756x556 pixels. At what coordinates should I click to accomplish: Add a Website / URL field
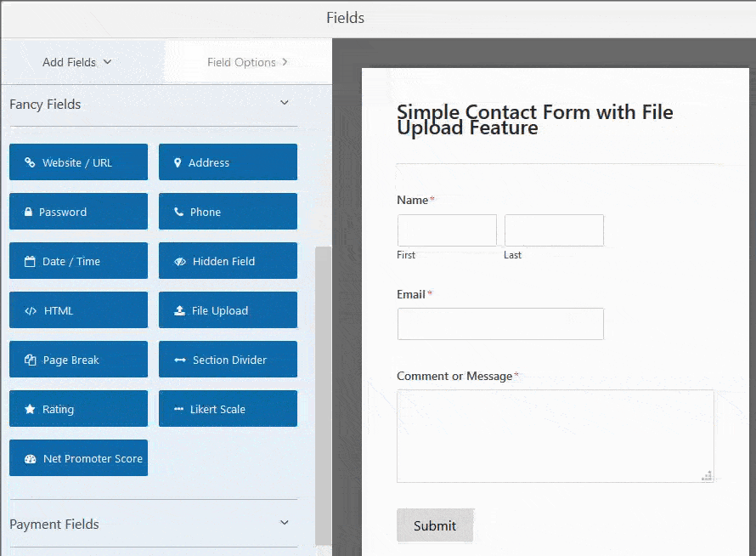tap(78, 162)
